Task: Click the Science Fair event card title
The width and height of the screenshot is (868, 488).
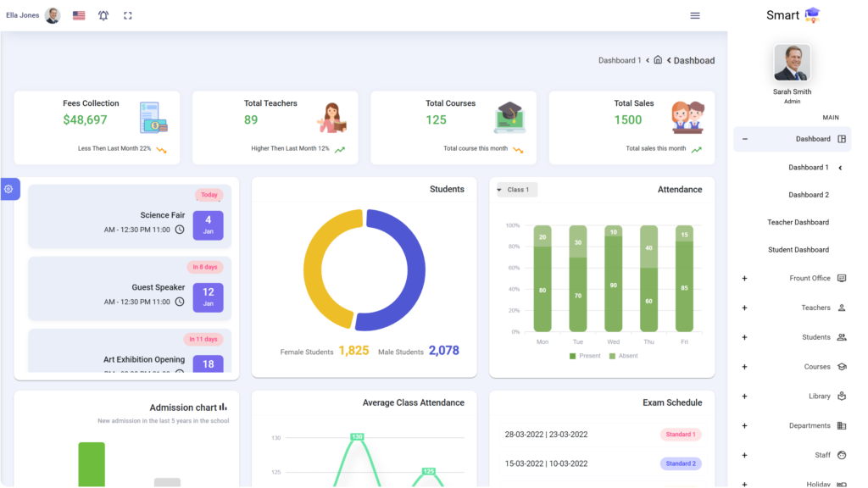Action: pyautogui.click(x=162, y=215)
